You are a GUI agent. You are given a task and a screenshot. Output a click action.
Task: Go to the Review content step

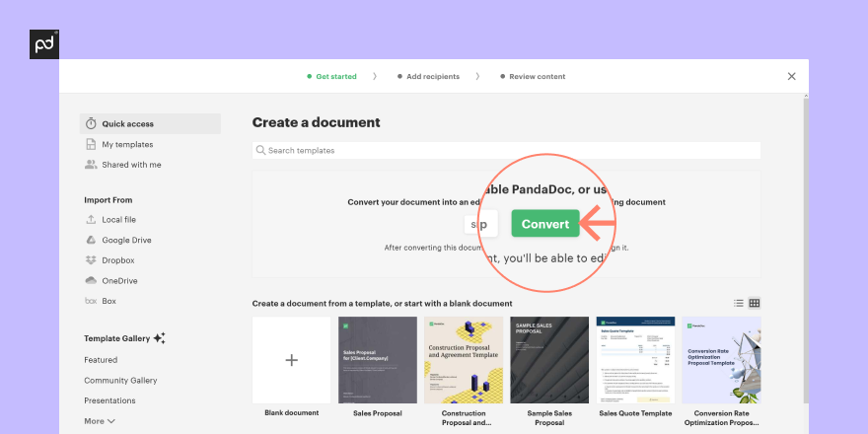(533, 76)
